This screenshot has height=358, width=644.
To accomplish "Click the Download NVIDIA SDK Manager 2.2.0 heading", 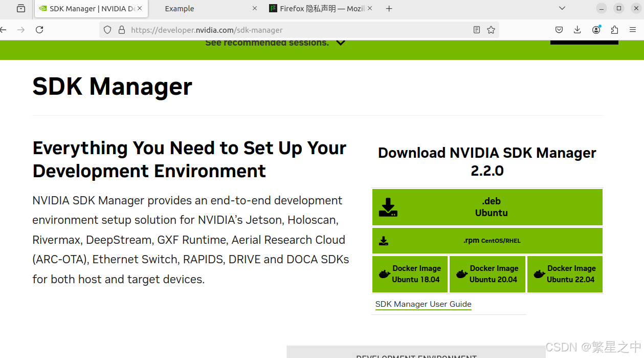I will [x=487, y=161].
